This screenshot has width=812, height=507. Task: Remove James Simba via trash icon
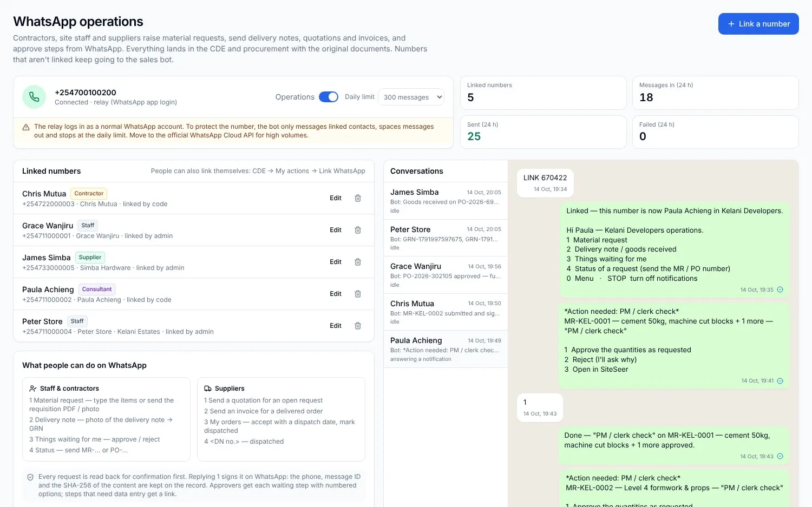click(358, 262)
